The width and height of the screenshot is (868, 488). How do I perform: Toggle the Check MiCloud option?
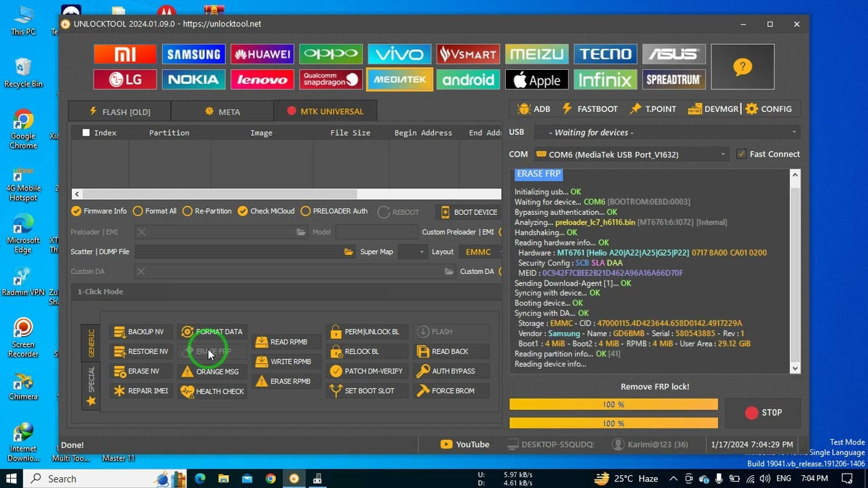click(266, 211)
